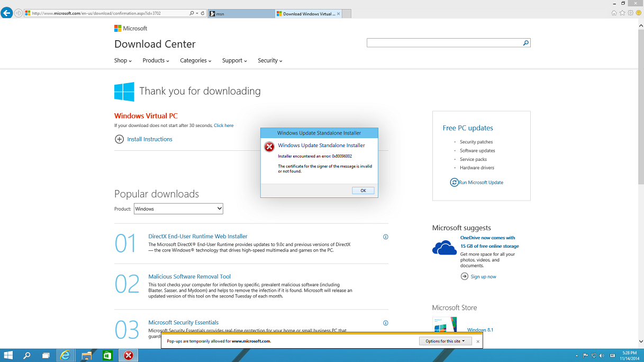Dismiss the pop-up notification bar
The width and height of the screenshot is (644, 362).
pos(477,341)
